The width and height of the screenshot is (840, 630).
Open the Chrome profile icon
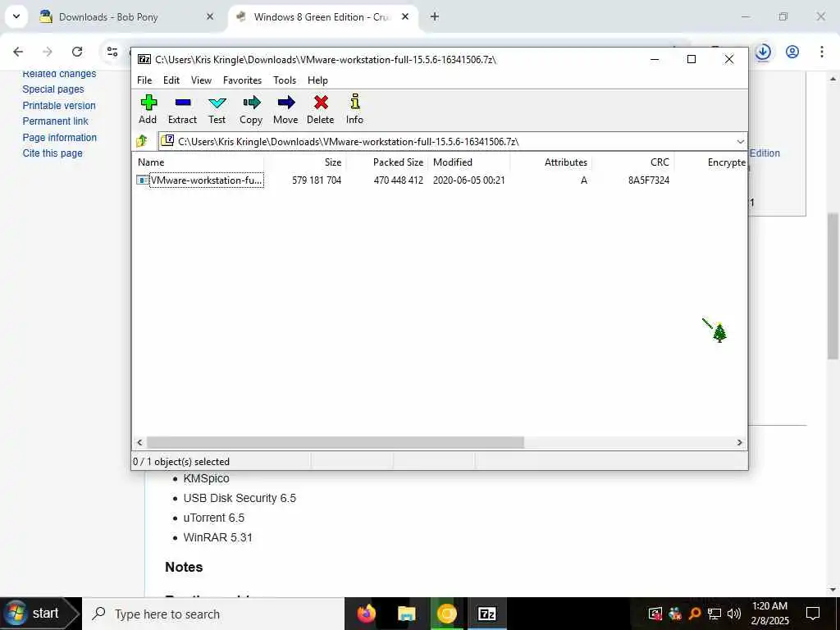[x=792, y=52]
